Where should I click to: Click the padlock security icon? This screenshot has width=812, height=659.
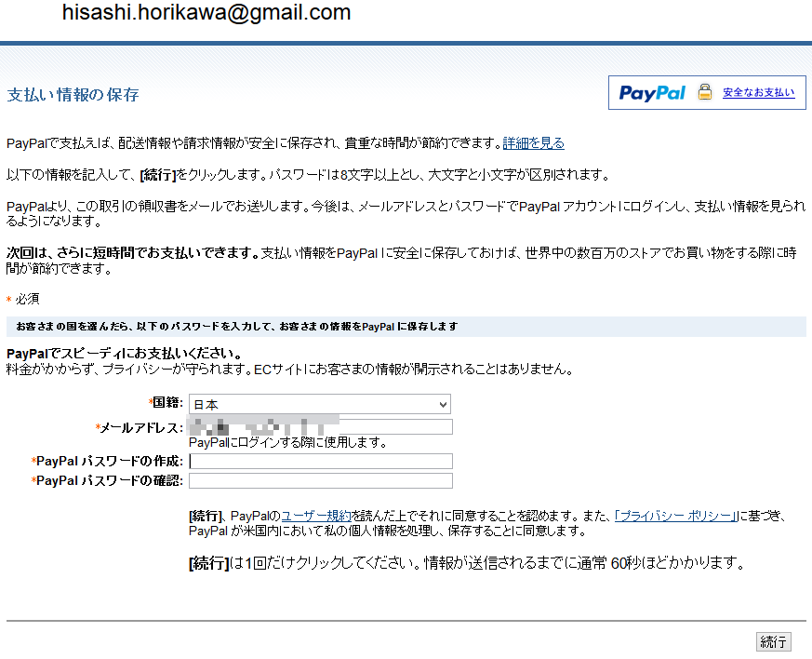click(704, 92)
